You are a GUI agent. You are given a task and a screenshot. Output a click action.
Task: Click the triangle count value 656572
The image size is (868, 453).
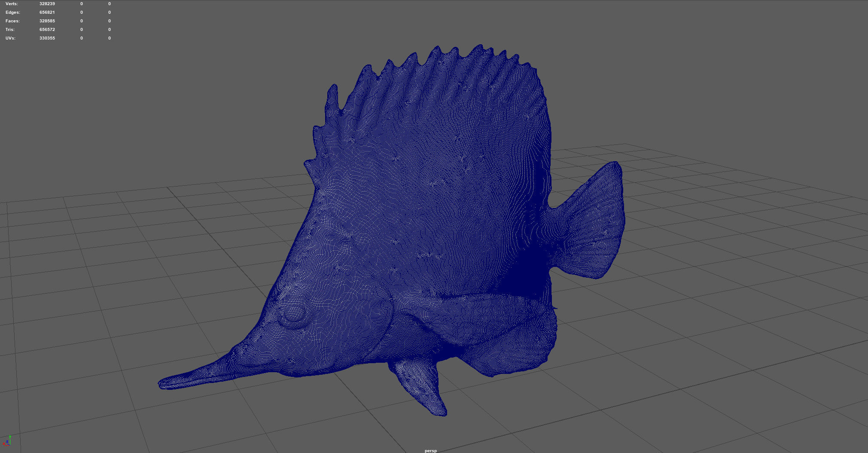pyautogui.click(x=47, y=29)
